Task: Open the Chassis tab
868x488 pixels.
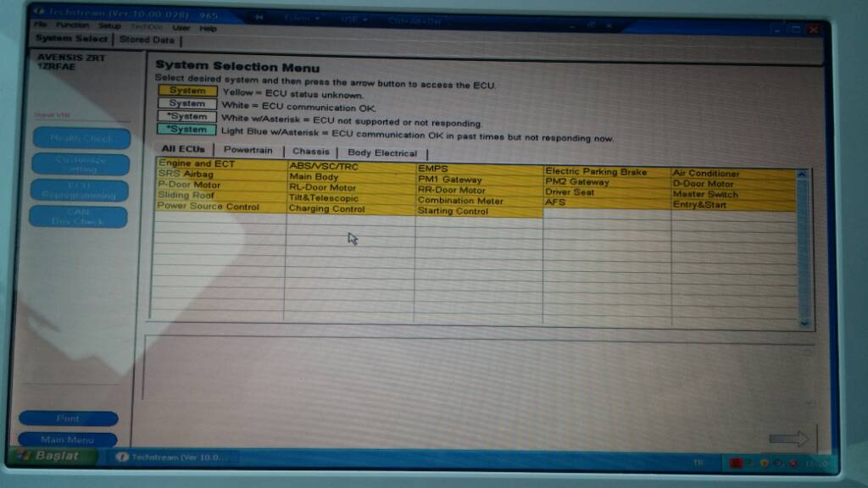Action: [x=310, y=152]
